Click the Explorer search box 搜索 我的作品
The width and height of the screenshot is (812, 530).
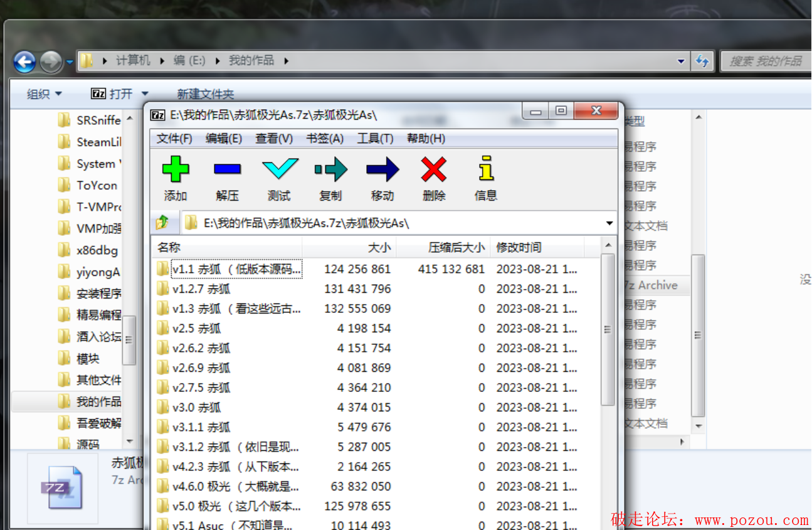click(766, 61)
